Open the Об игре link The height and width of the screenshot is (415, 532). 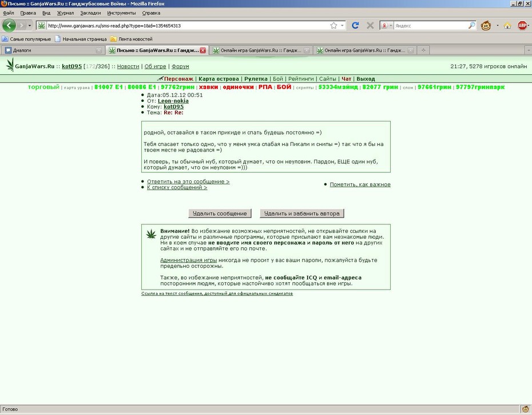point(155,66)
